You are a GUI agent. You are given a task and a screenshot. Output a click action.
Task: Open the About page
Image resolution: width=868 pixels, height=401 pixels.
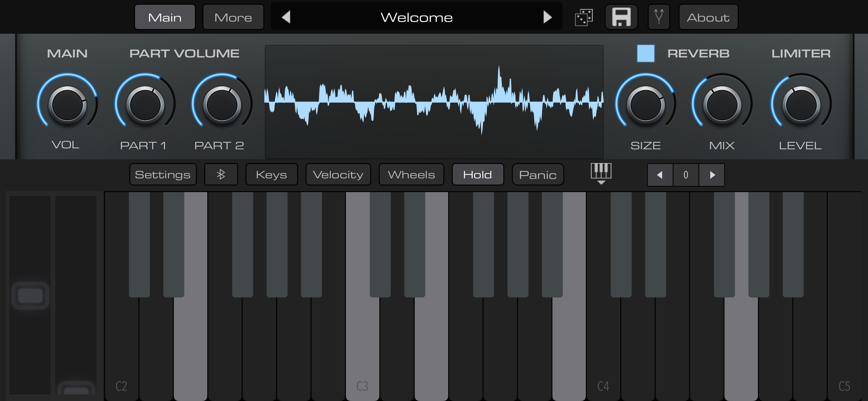[708, 17]
